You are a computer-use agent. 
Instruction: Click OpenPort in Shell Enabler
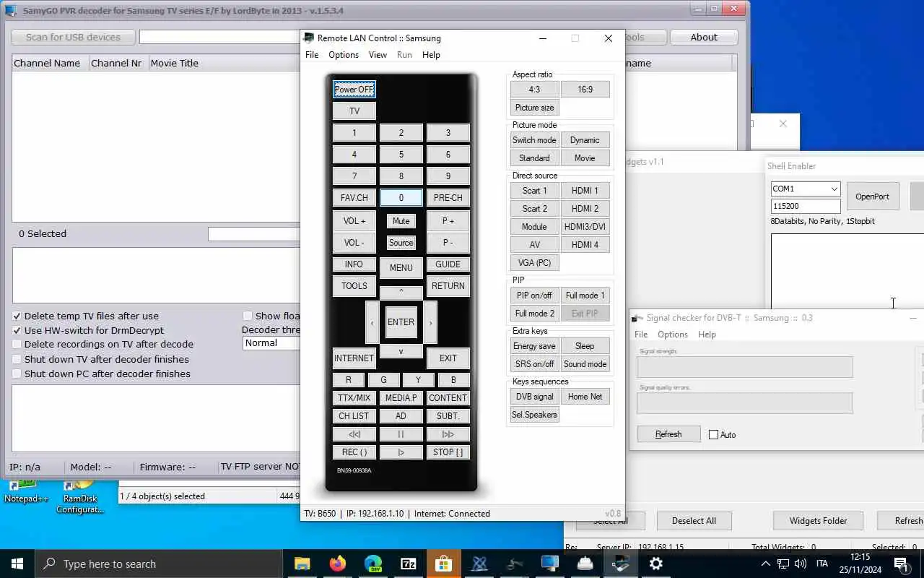tap(872, 197)
